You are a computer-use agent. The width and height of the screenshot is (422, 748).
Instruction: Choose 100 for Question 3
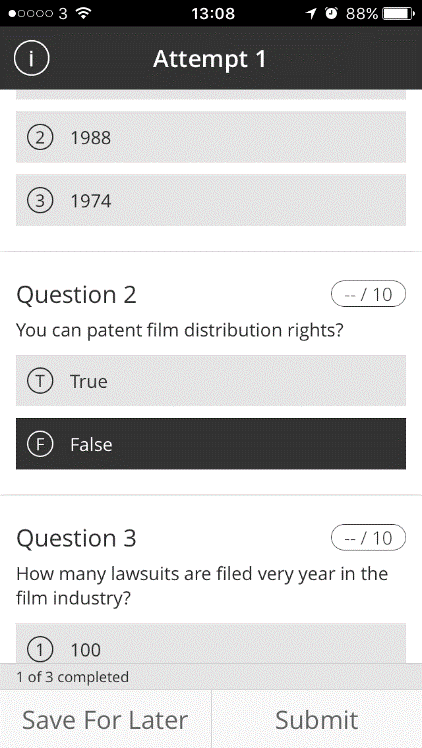tap(211, 643)
